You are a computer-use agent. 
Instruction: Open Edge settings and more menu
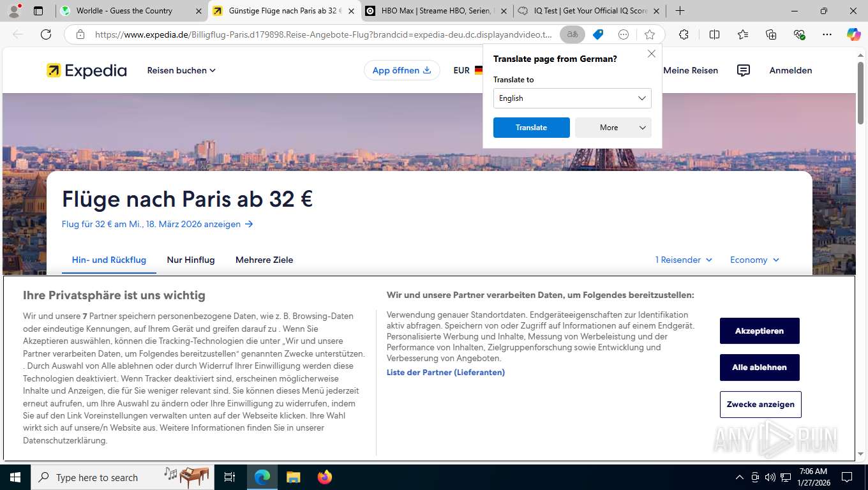point(827,34)
